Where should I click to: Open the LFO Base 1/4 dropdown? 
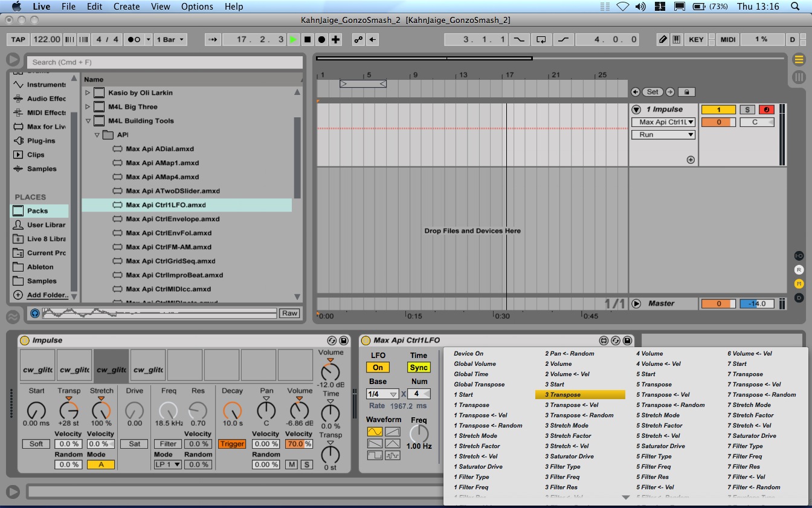[x=382, y=394]
